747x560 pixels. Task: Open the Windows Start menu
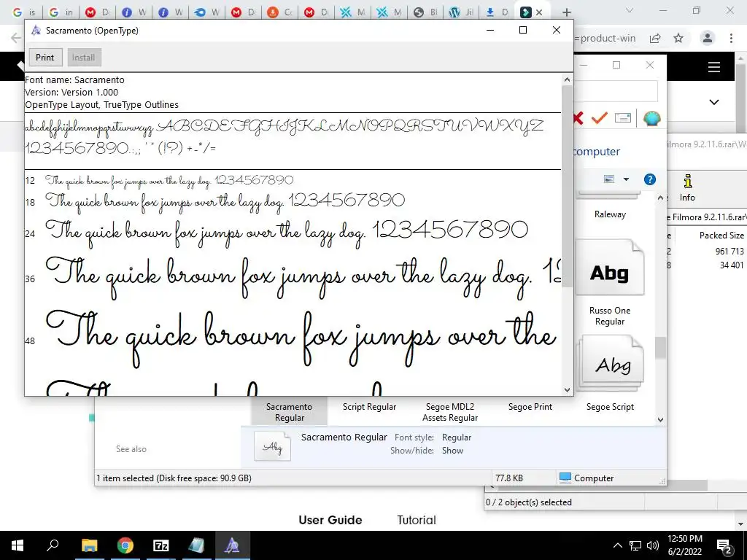[x=18, y=545]
